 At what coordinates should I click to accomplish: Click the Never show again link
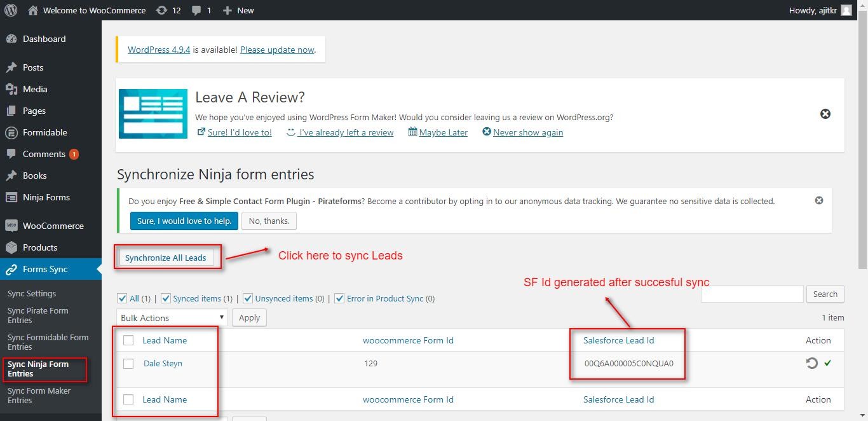coord(528,132)
